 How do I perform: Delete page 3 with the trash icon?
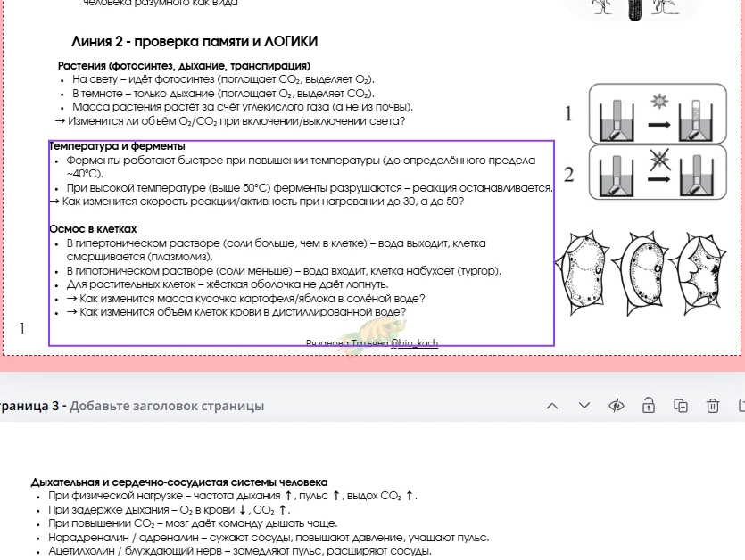[x=713, y=406]
